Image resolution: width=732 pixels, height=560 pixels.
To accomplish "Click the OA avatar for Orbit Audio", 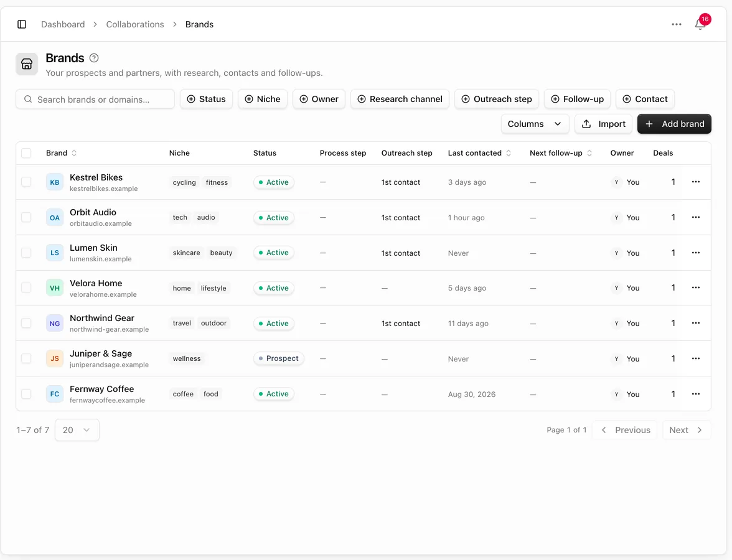I will tap(55, 218).
